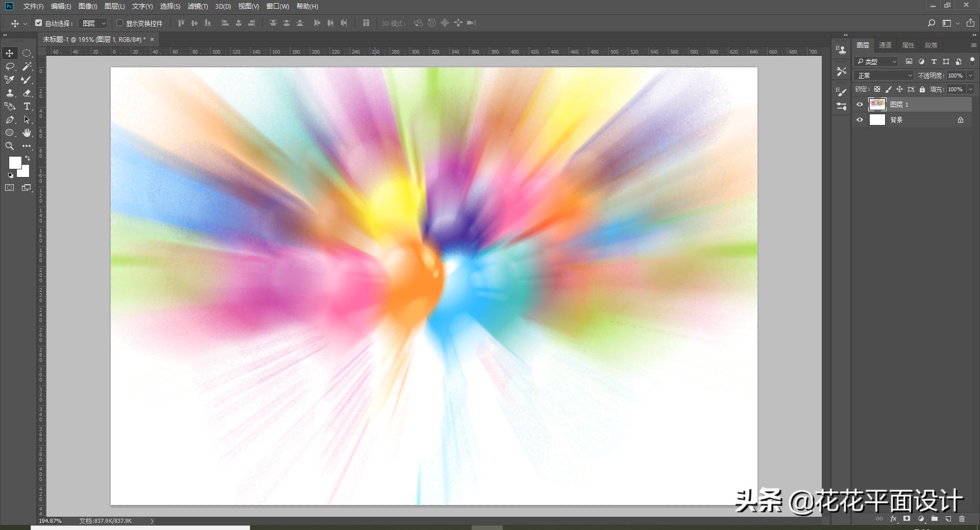Swap foreground and background colors
This screenshot has height=530, width=980.
28,158
